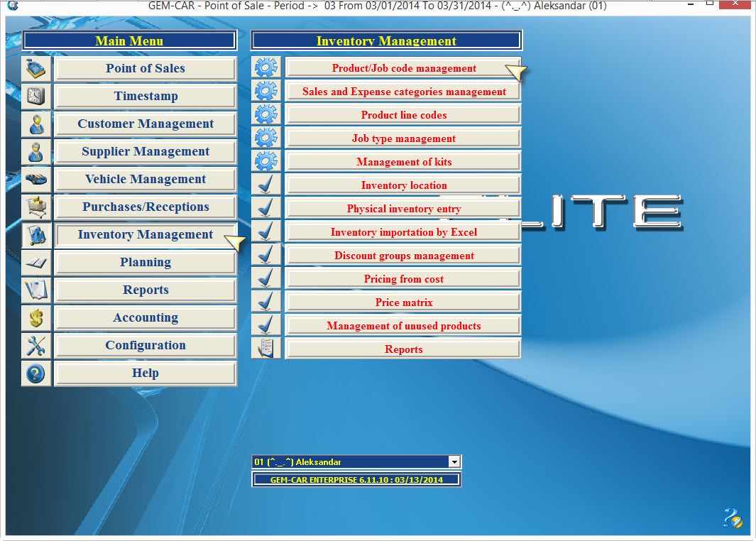Open Inventory location

[403, 185]
